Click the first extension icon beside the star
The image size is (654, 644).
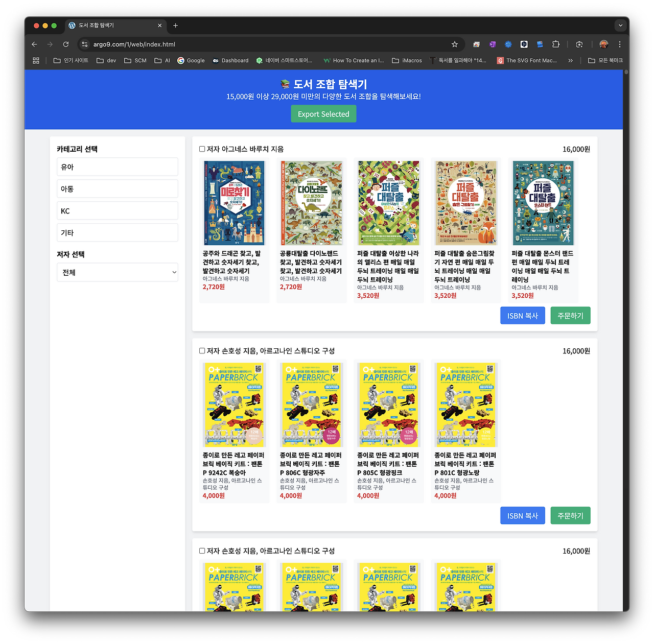click(x=477, y=44)
